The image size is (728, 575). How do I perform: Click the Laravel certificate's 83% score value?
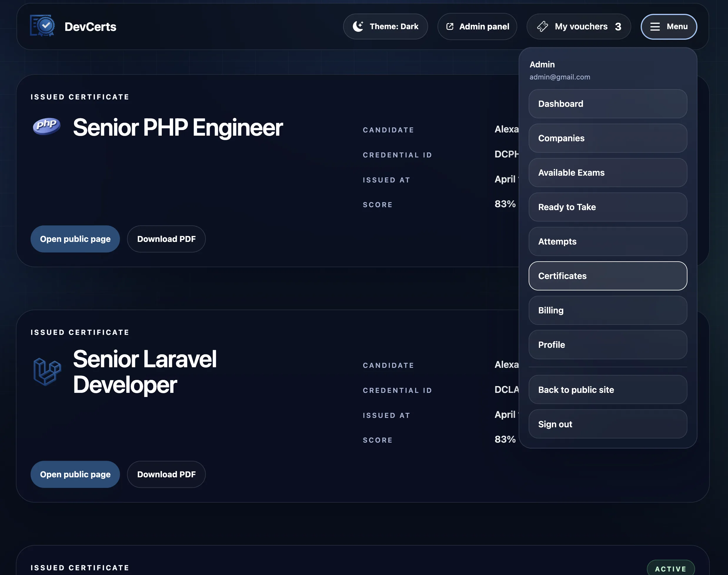505,439
